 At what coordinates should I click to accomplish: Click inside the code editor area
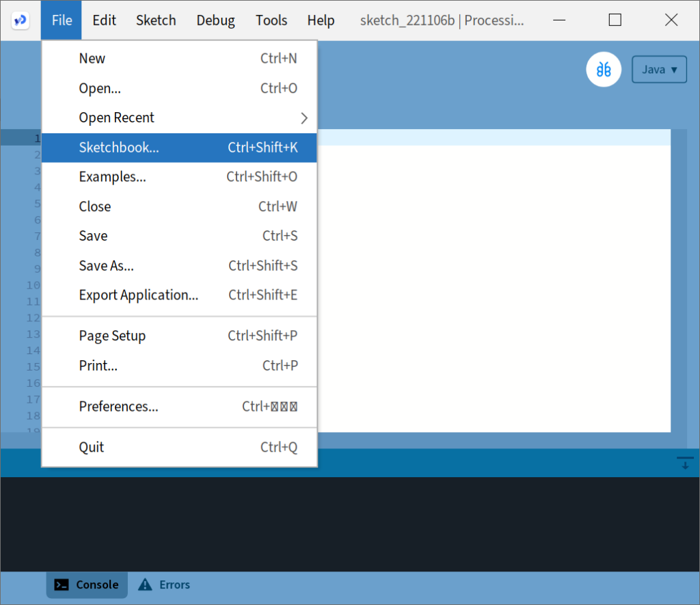tap(494, 280)
